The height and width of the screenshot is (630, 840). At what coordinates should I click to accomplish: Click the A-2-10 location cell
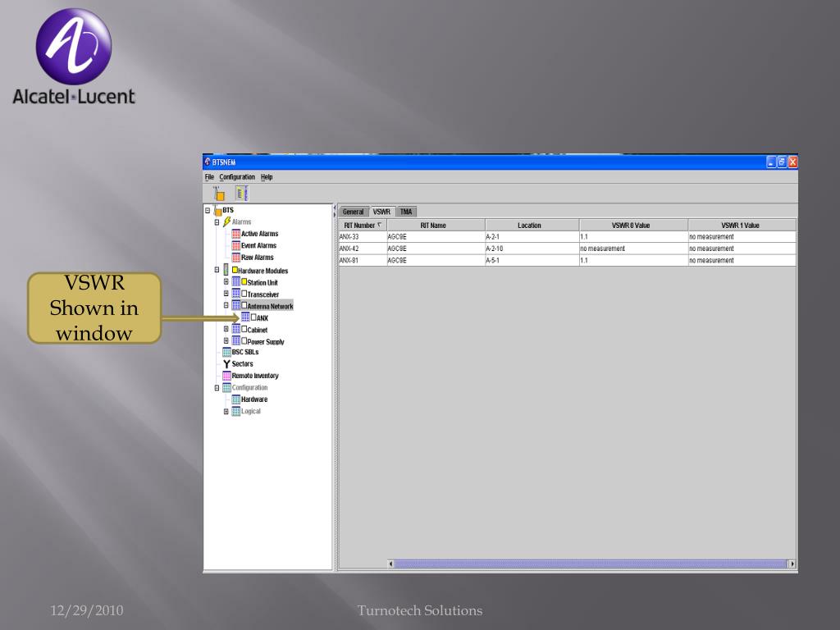tap(532, 249)
